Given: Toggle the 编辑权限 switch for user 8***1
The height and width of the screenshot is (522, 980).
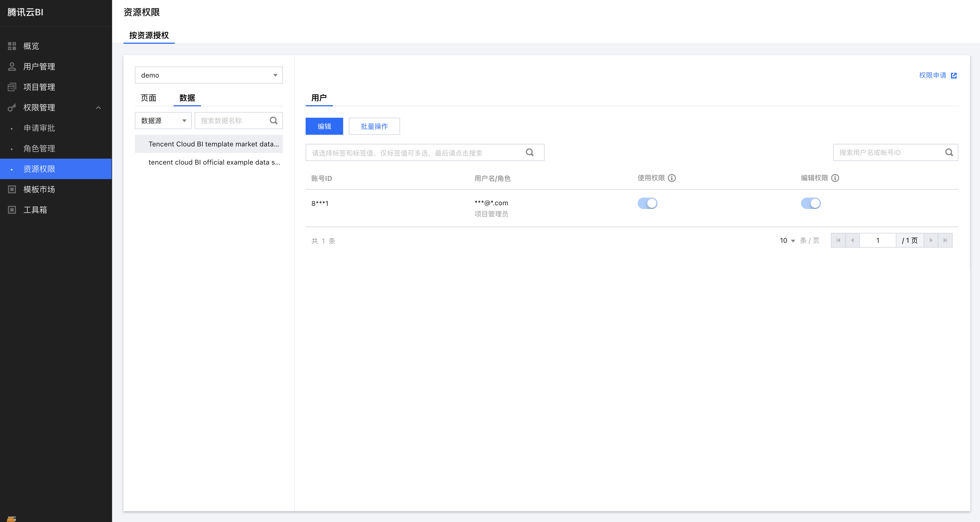Looking at the screenshot, I should [x=810, y=203].
